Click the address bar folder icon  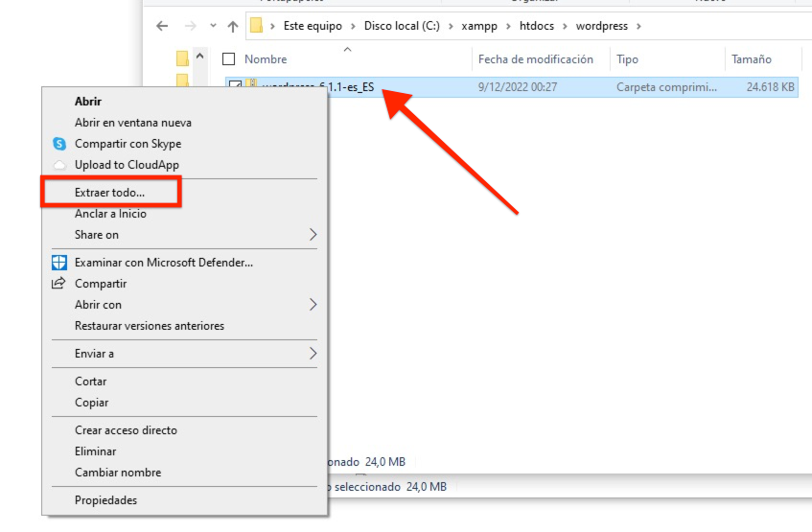pos(256,25)
